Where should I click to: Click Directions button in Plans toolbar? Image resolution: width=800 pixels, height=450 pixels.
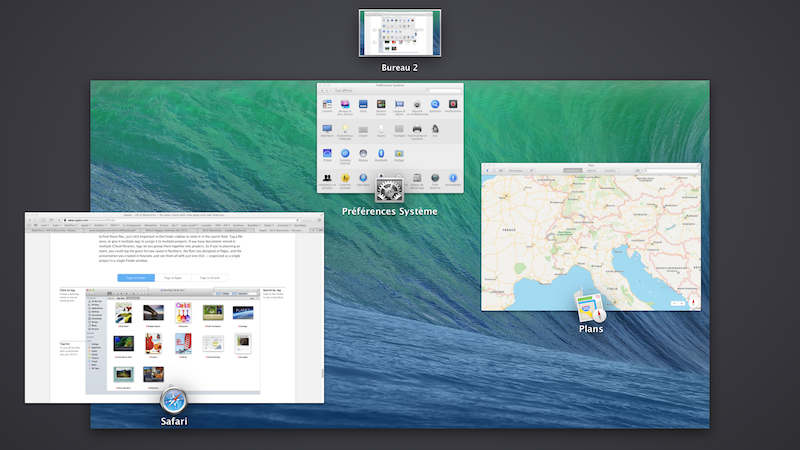[x=515, y=170]
